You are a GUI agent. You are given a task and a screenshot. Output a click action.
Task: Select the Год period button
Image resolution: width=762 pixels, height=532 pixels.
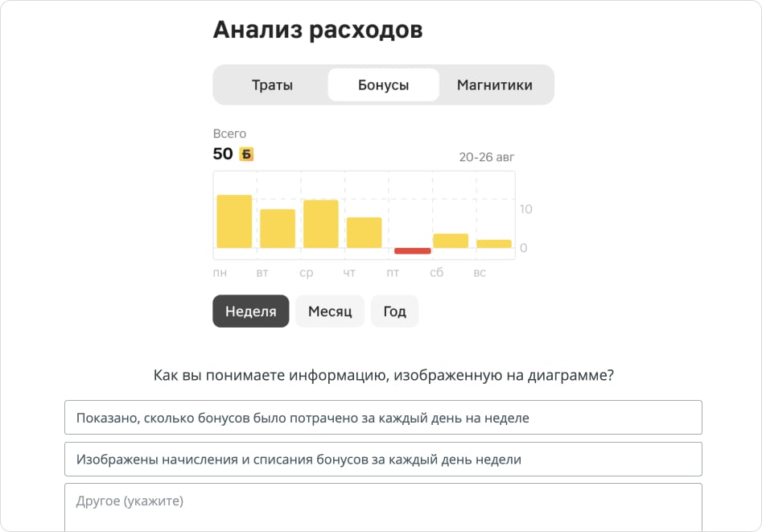pyautogui.click(x=394, y=311)
